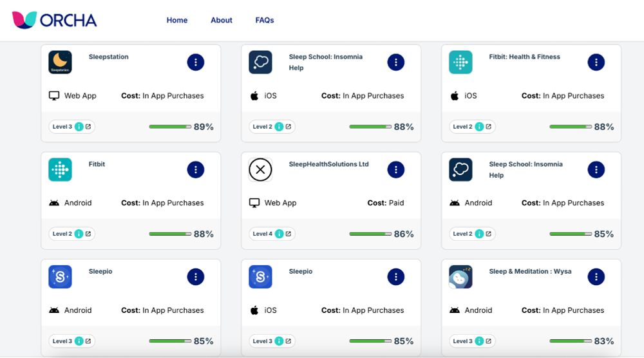The height and width of the screenshot is (358, 644).
Task: Click the iOS Sleepio app icon
Action: pyautogui.click(x=260, y=277)
